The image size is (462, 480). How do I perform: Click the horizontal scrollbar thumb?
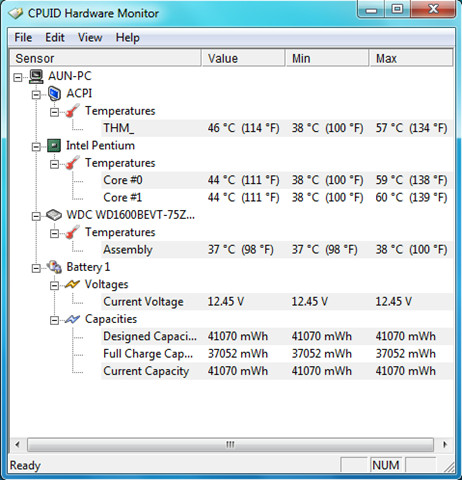(x=230, y=445)
